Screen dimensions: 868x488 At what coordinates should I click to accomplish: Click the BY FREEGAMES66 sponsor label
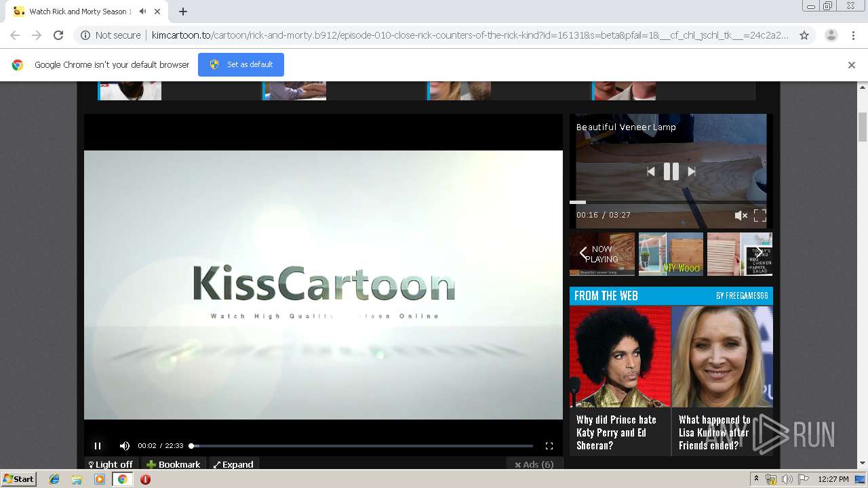(742, 296)
